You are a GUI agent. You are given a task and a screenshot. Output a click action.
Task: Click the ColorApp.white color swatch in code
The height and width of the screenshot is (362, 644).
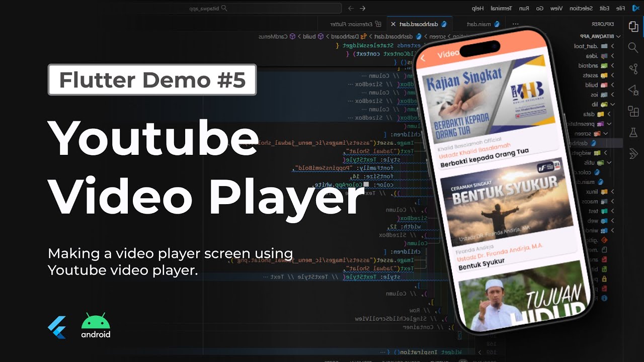366,185
